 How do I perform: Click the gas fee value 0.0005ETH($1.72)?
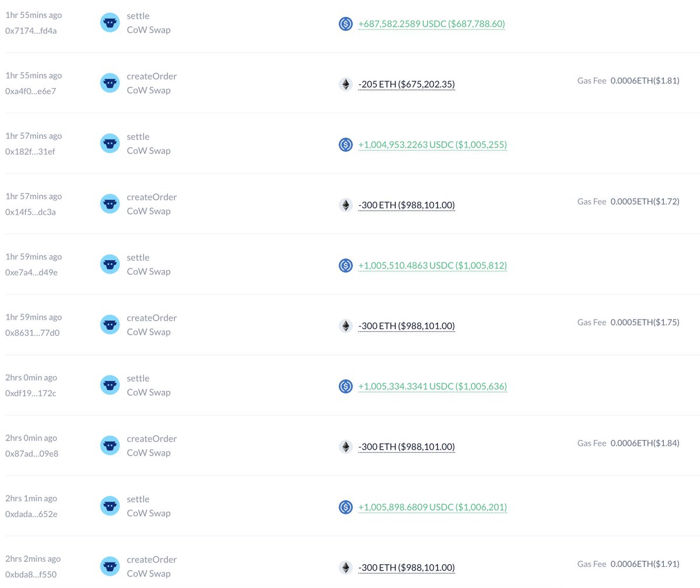pos(645,201)
